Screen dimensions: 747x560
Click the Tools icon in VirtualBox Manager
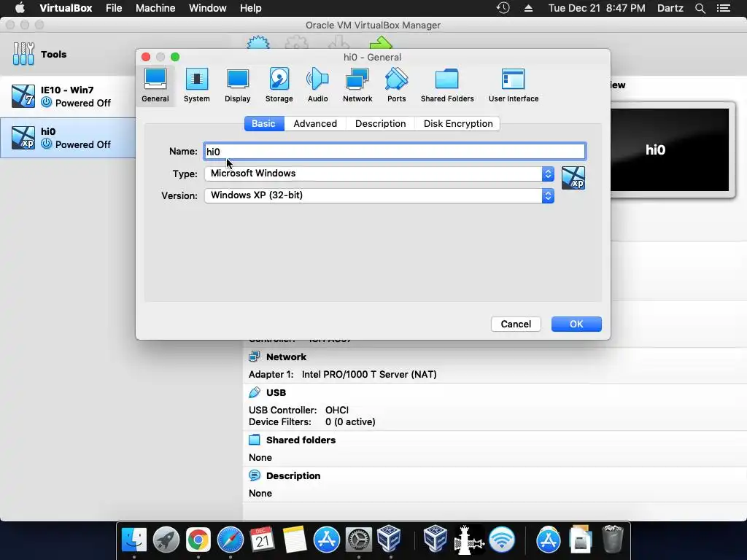click(23, 54)
